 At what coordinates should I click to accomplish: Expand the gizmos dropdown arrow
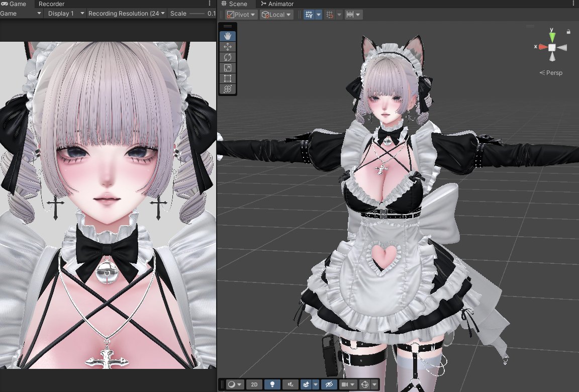click(x=375, y=384)
